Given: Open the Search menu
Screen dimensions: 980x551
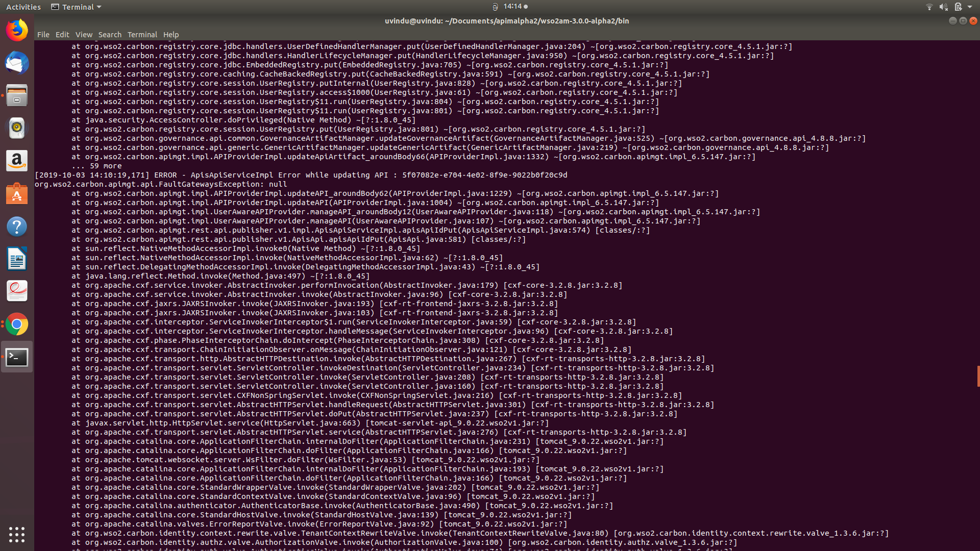Looking at the screenshot, I should (x=110, y=35).
